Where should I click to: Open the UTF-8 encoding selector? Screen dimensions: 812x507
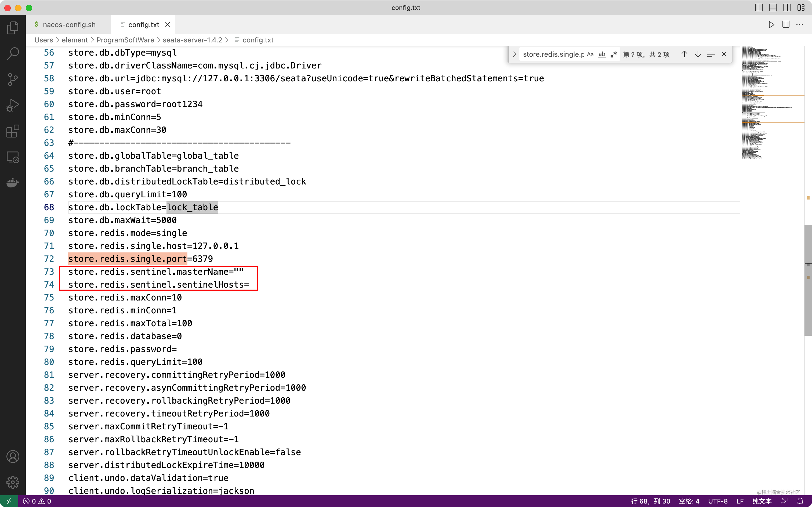(x=719, y=501)
